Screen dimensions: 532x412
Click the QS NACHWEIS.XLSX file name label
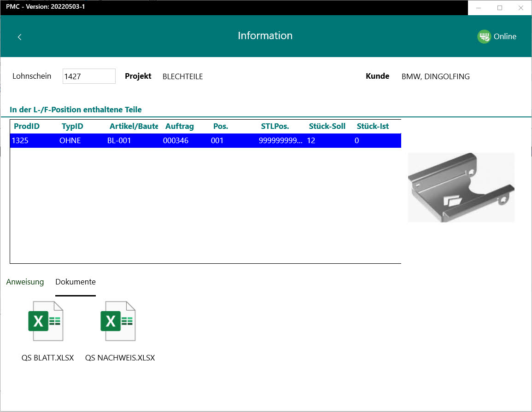(120, 358)
